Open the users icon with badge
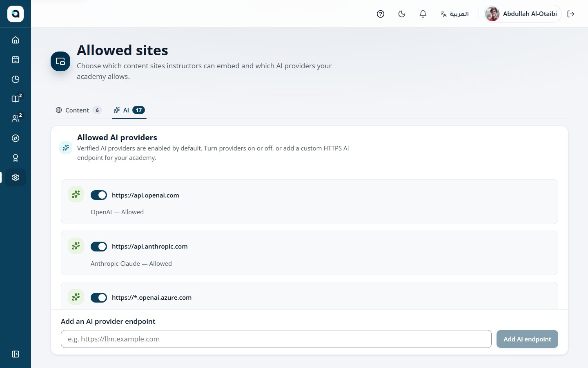The height and width of the screenshot is (368, 588). 16,119
